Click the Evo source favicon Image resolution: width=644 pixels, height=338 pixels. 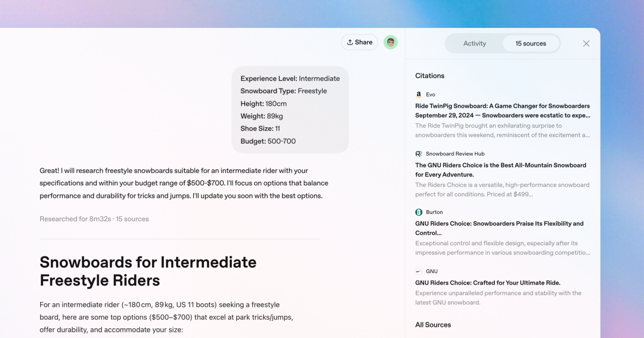[x=419, y=94]
